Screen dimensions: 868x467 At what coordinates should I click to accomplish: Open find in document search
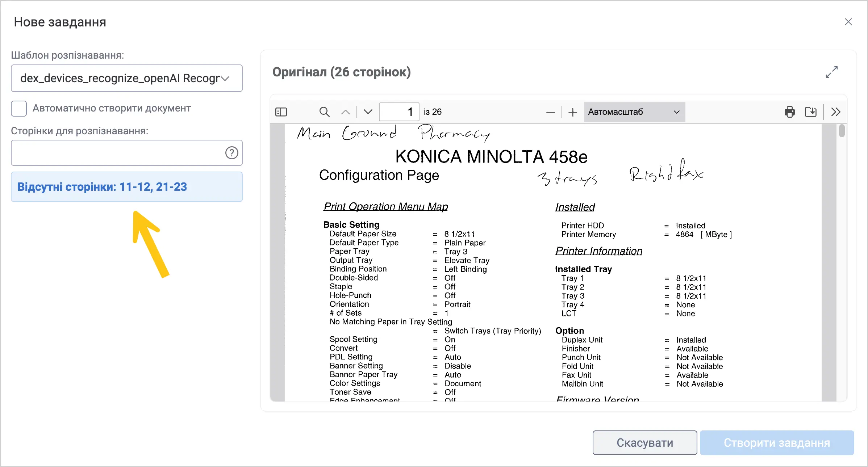tap(324, 112)
